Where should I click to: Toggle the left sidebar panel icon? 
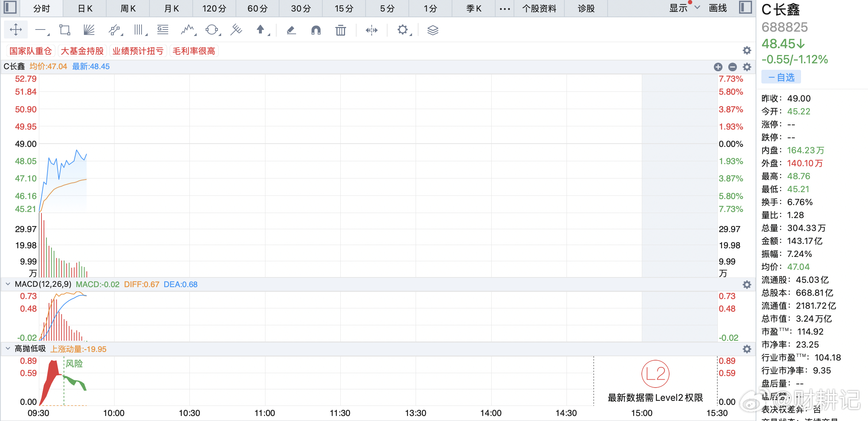click(x=10, y=8)
